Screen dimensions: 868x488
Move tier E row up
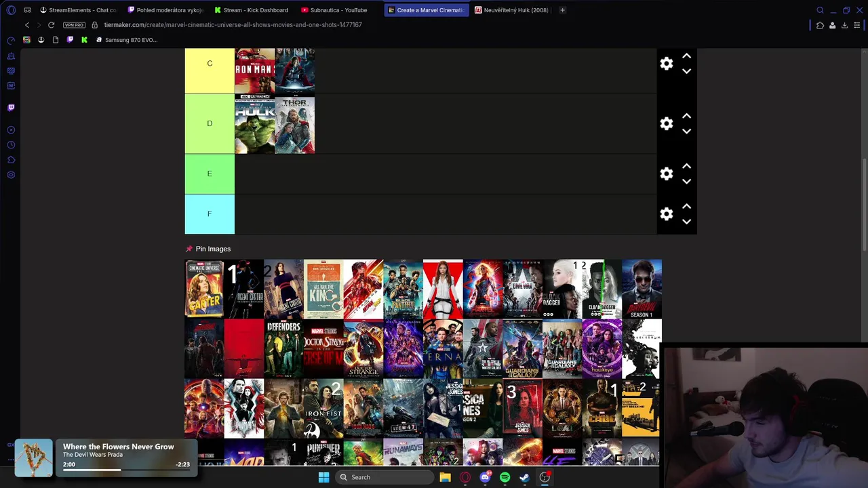click(x=686, y=167)
